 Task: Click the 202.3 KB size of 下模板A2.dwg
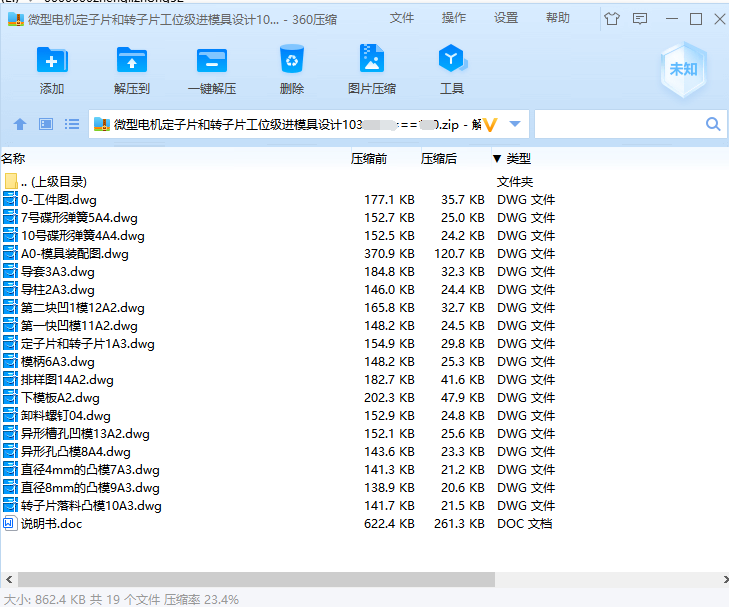pos(389,398)
